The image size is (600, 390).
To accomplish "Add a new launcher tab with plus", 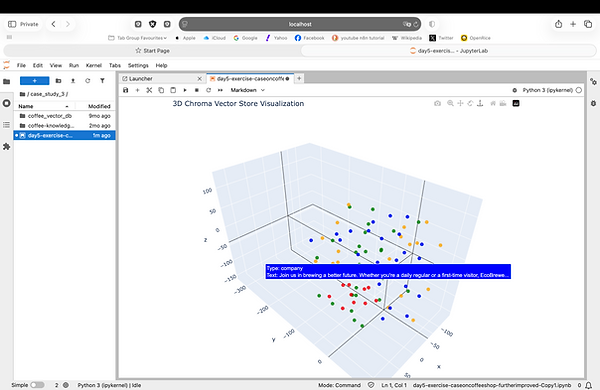I will click(299, 78).
